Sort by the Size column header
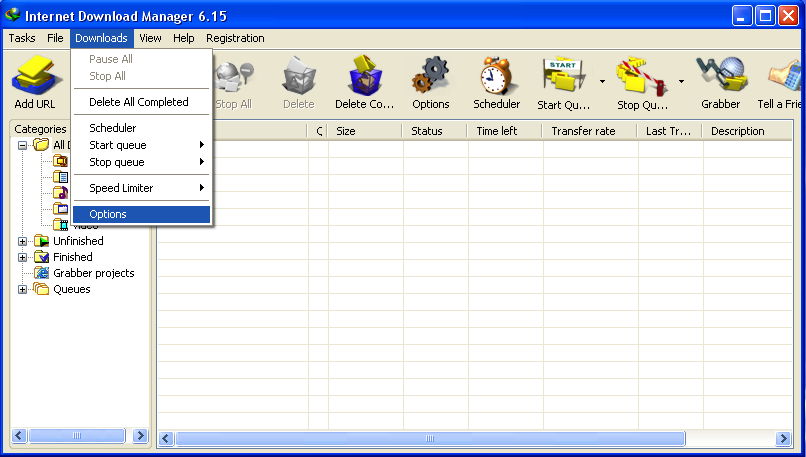The height and width of the screenshot is (457, 806). (x=365, y=131)
